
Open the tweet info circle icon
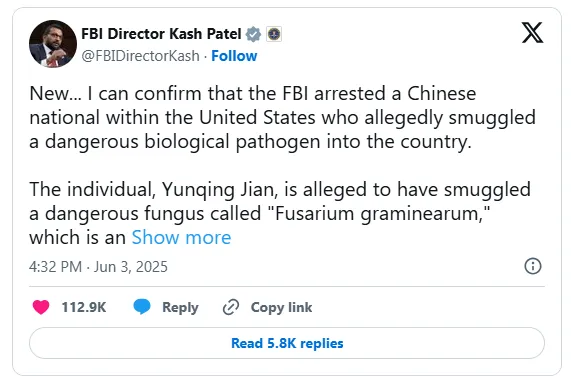pos(533,266)
